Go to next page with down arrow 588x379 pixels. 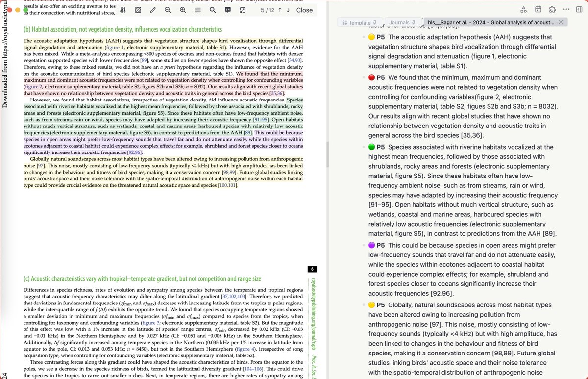(288, 10)
